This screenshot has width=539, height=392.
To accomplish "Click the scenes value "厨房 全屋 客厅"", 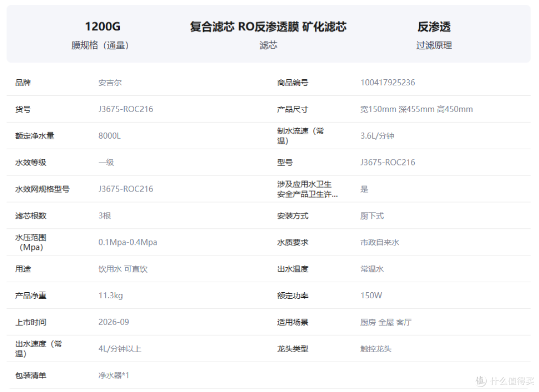I will (386, 322).
